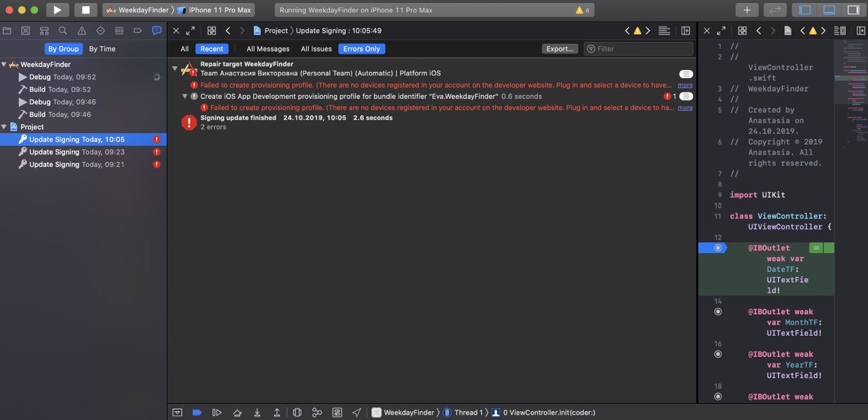The image size is (868, 420).
Task: Click the warning badge showing 6
Action: (x=583, y=10)
